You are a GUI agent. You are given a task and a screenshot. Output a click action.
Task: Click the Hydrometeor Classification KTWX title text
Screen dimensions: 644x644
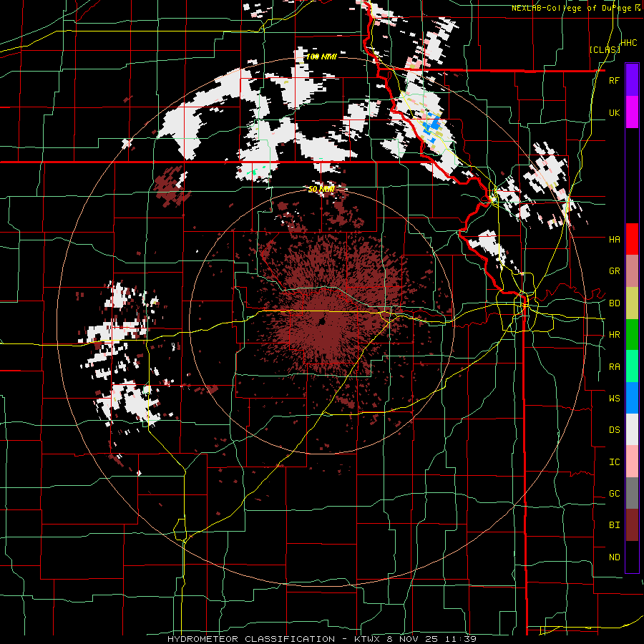pyautogui.click(x=321, y=639)
